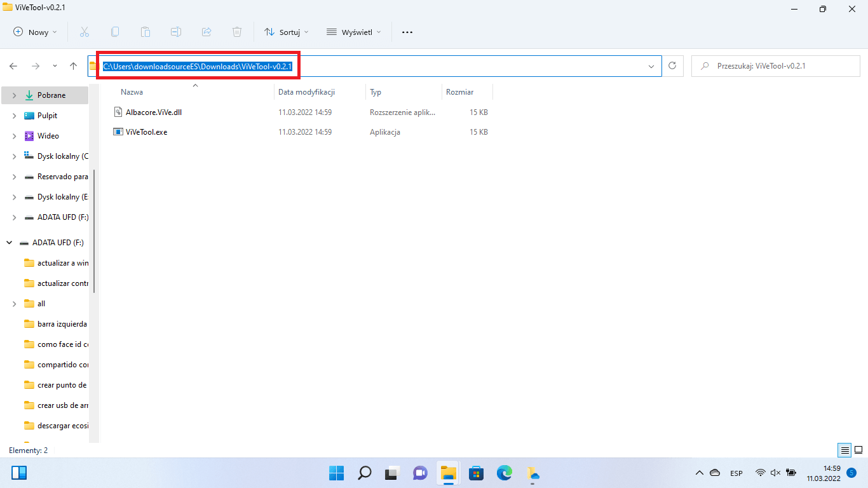Select Reservado para drive in sidebar
This screenshot has height=488, width=868.
click(x=63, y=177)
